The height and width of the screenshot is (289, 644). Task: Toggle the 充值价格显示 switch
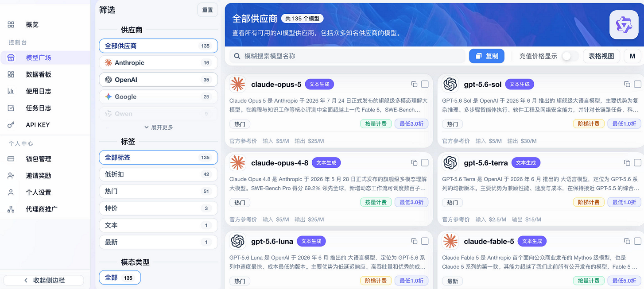pos(570,56)
